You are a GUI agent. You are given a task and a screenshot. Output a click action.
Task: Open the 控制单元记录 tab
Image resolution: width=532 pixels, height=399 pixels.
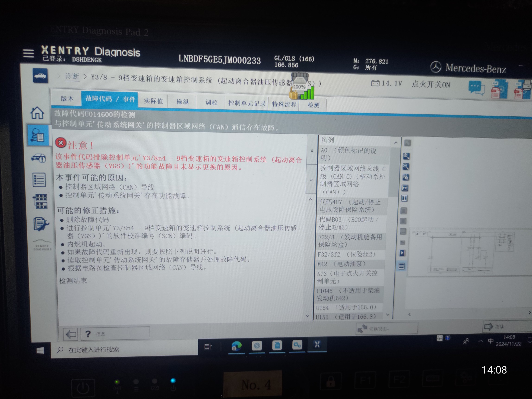[x=247, y=103]
